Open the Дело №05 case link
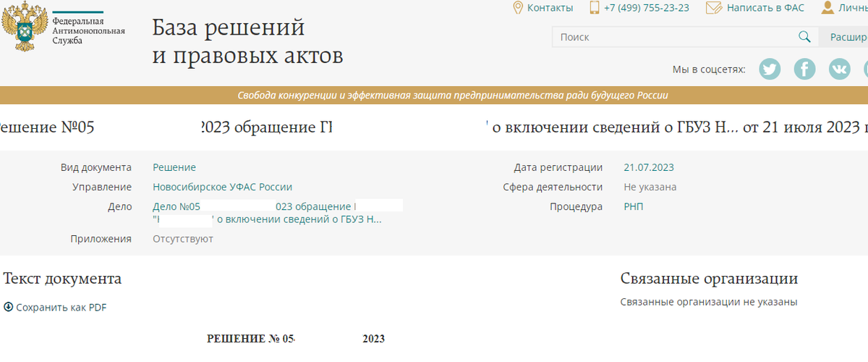 click(x=176, y=206)
